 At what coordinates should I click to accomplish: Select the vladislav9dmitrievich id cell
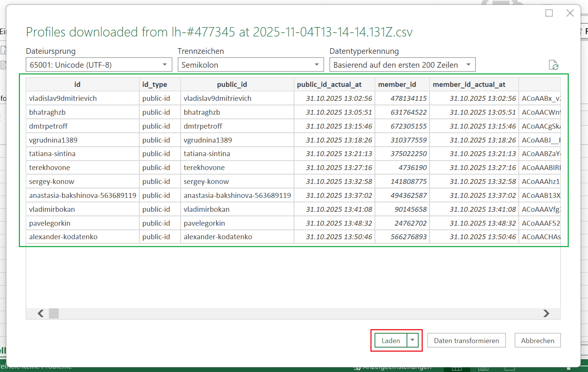point(63,99)
